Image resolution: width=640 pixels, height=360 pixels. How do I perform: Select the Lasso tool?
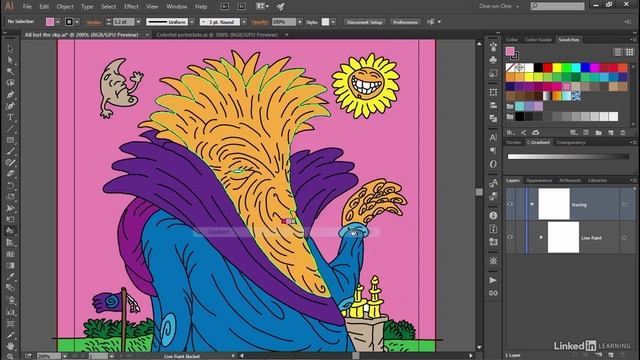tap(10, 83)
